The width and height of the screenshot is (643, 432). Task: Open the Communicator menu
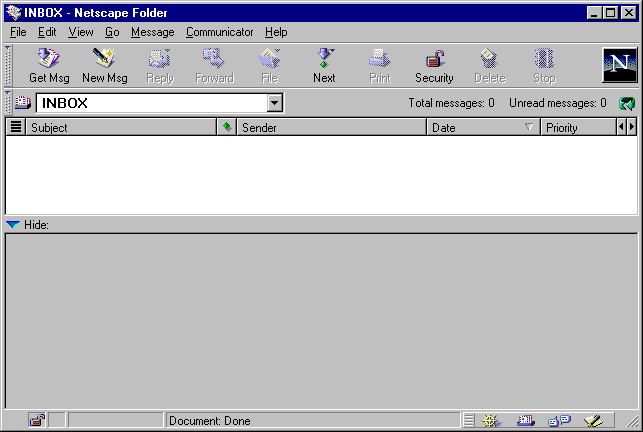pyautogui.click(x=219, y=32)
